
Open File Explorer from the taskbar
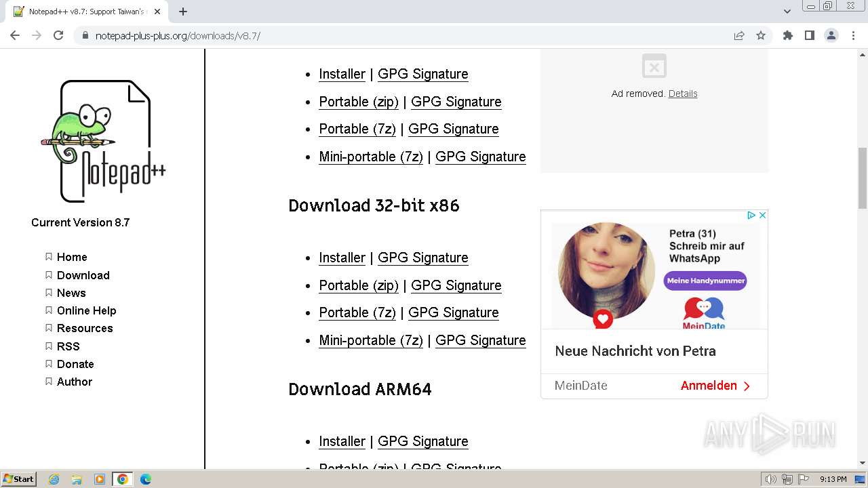tap(77, 479)
